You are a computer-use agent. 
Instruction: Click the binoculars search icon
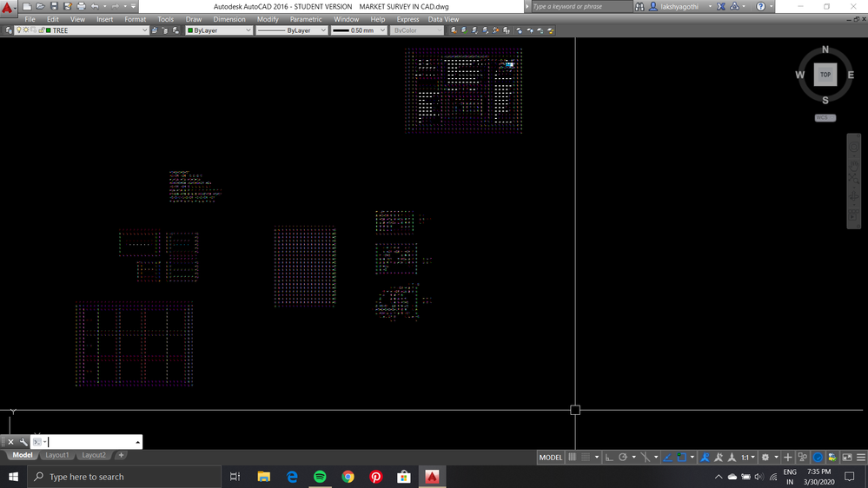point(639,7)
